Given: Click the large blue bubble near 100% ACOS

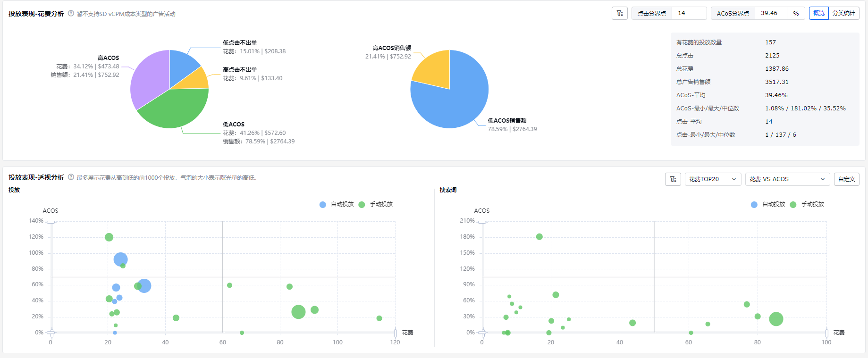Looking at the screenshot, I should 120,259.
